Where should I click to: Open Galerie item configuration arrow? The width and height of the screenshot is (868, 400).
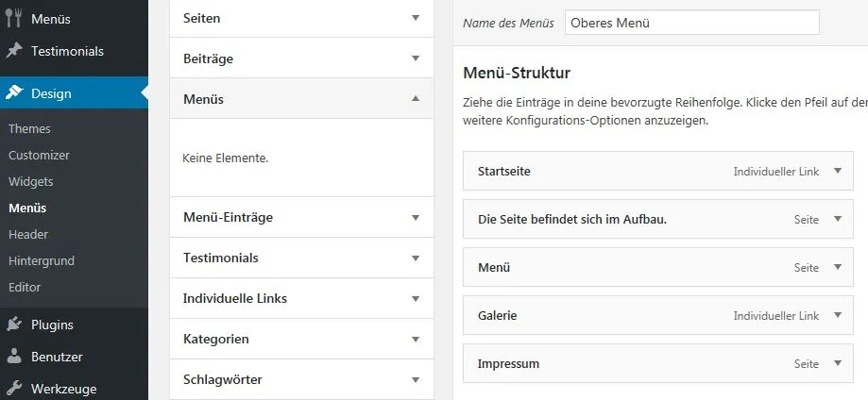pyautogui.click(x=838, y=315)
